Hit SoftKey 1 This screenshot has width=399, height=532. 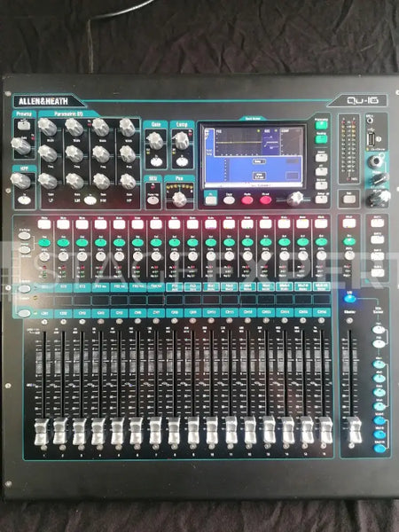point(377,223)
